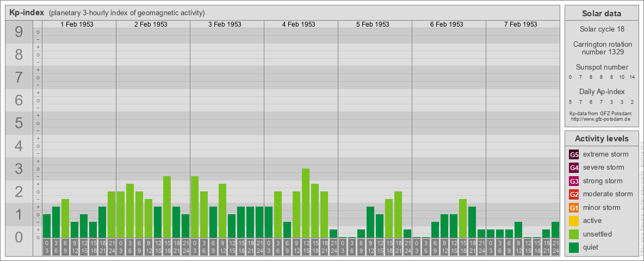Click the Kp scale number 7
The height and width of the screenshot is (261, 644).
point(19,78)
